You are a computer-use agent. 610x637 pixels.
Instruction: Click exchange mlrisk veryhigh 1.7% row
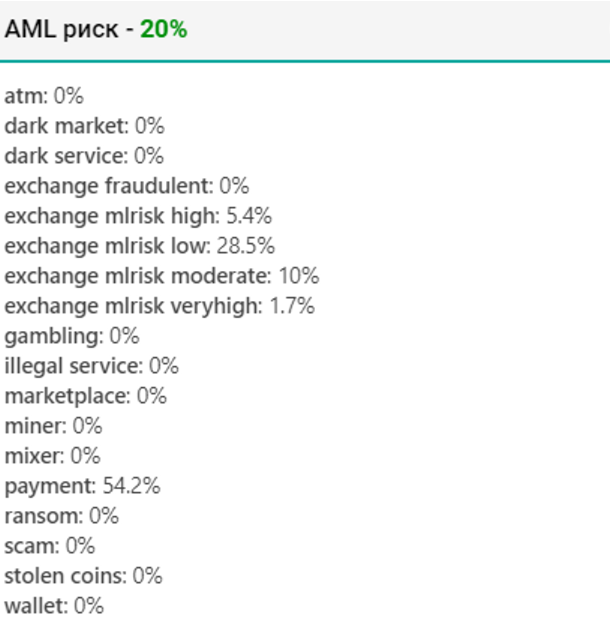click(159, 306)
